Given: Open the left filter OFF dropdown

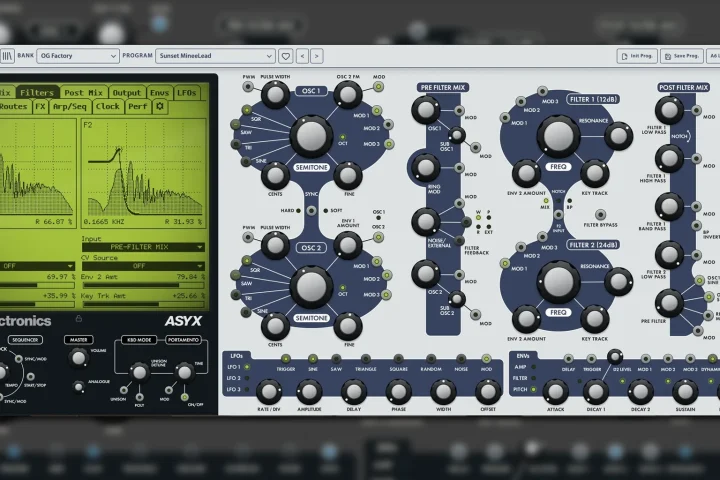Looking at the screenshot, I should tap(37, 266).
